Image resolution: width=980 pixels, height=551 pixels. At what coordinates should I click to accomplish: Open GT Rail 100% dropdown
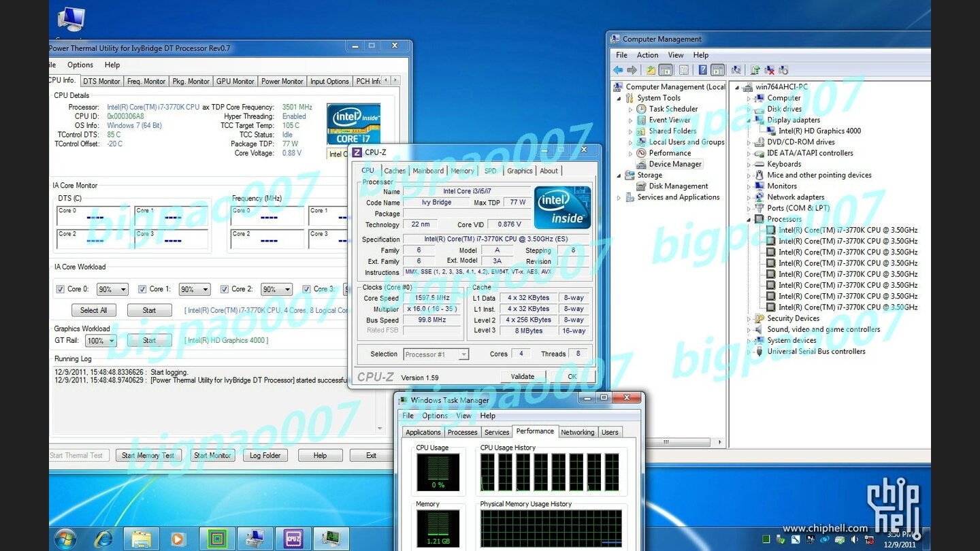click(x=101, y=341)
